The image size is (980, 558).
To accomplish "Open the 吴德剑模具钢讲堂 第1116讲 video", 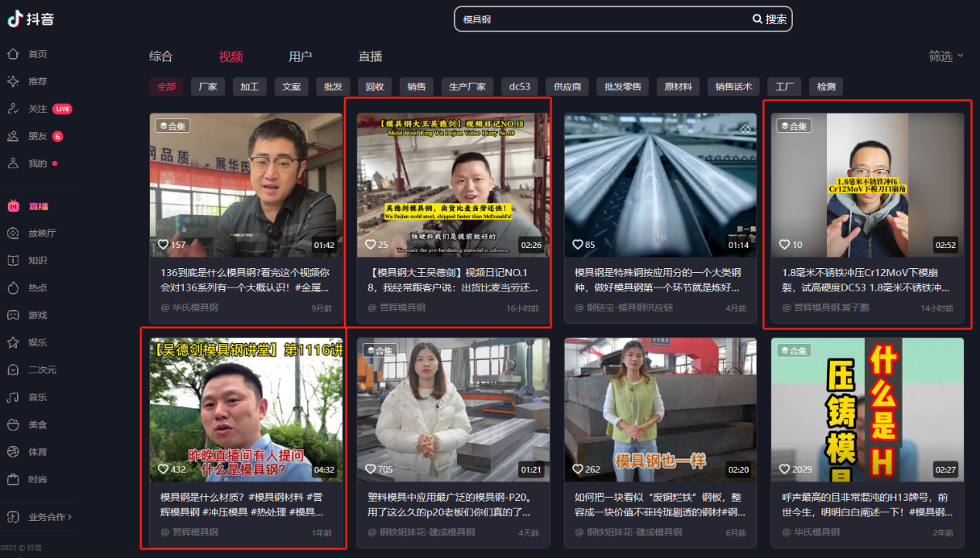I will (246, 410).
